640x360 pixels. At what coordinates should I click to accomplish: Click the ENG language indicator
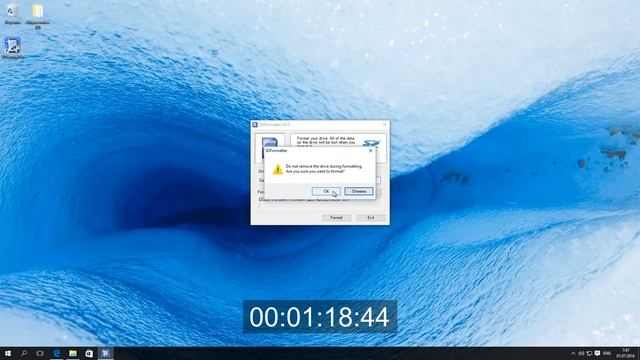click(607, 353)
